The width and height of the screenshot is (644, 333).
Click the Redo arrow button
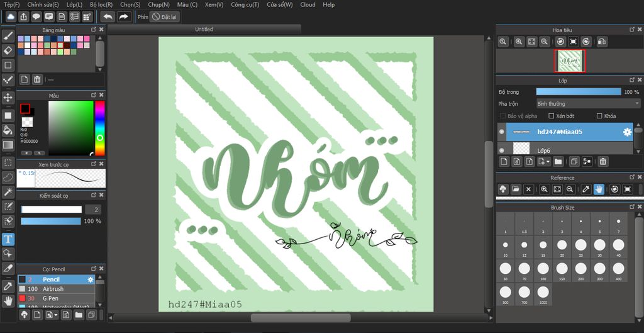pos(123,17)
